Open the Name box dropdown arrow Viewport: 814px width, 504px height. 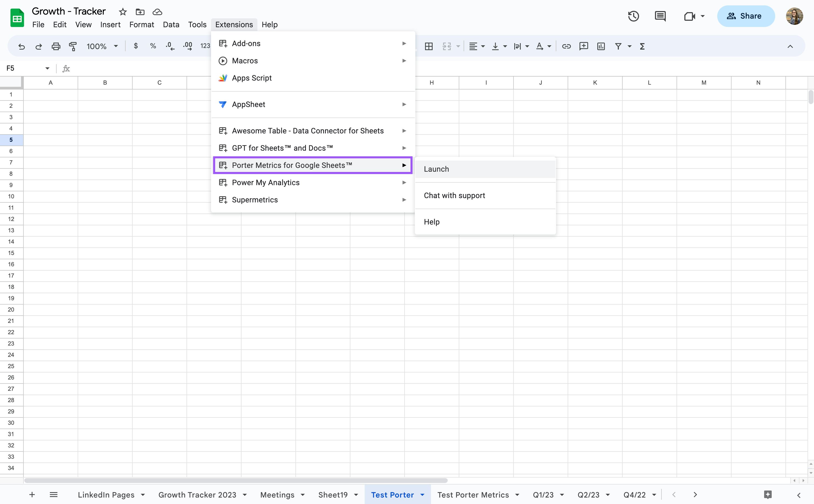coord(47,68)
